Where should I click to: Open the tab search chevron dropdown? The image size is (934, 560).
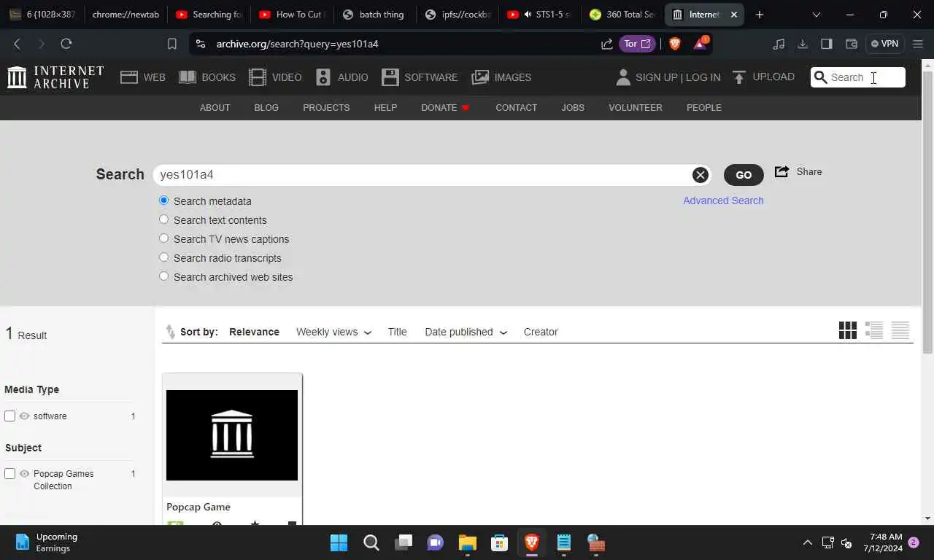[x=817, y=15]
